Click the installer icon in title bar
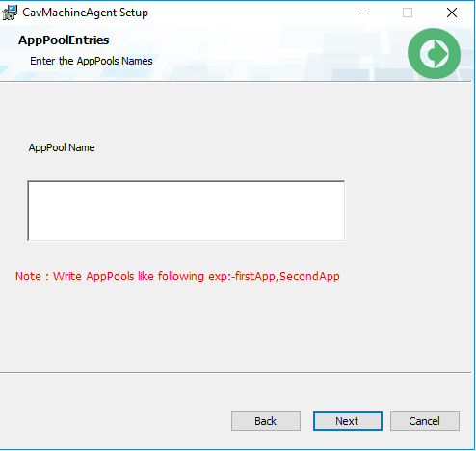Image resolution: width=476 pixels, height=451 pixels. tap(10, 13)
